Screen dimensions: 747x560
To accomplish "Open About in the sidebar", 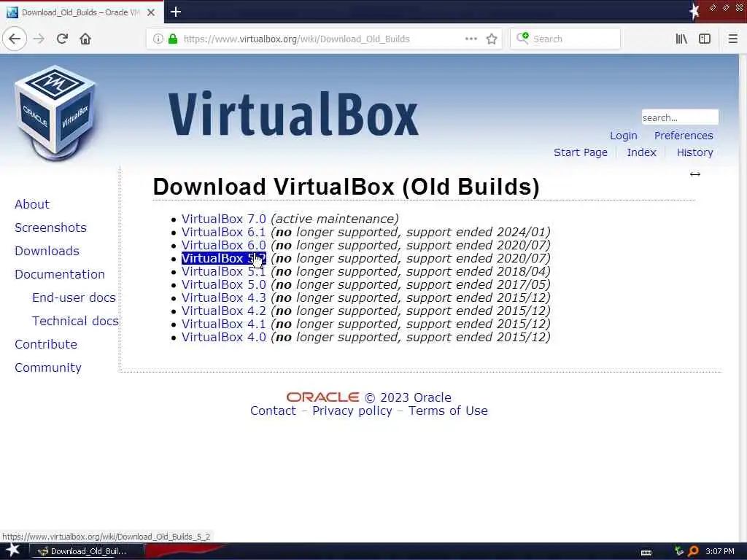I will [32, 204].
